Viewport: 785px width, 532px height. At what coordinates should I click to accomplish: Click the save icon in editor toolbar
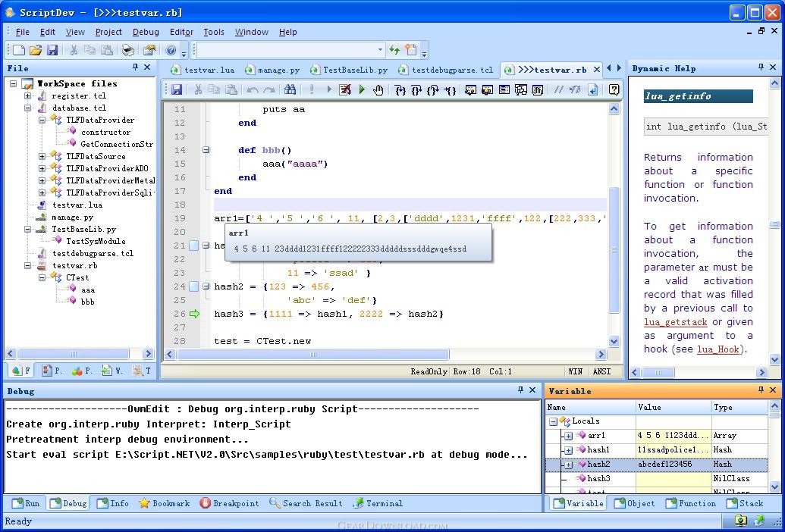pyautogui.click(x=176, y=89)
